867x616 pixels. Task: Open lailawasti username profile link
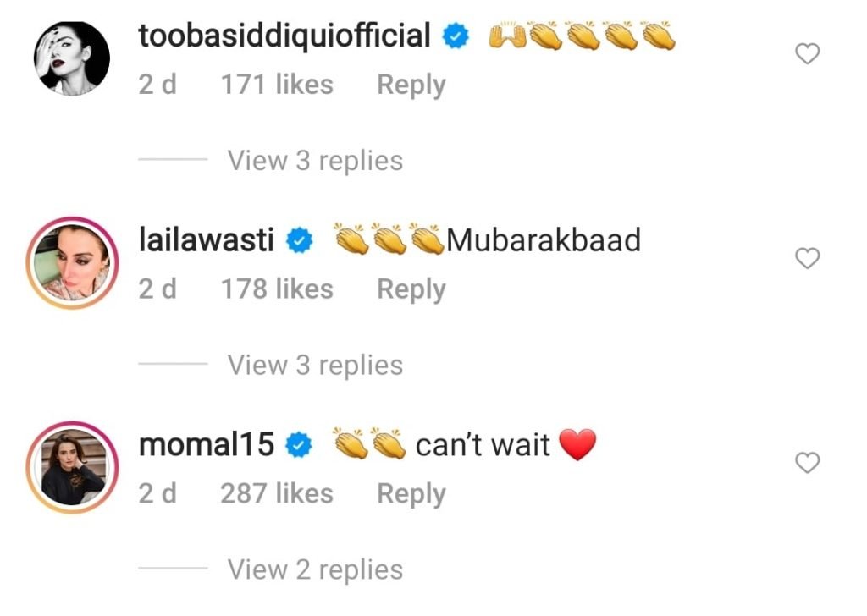(x=207, y=240)
